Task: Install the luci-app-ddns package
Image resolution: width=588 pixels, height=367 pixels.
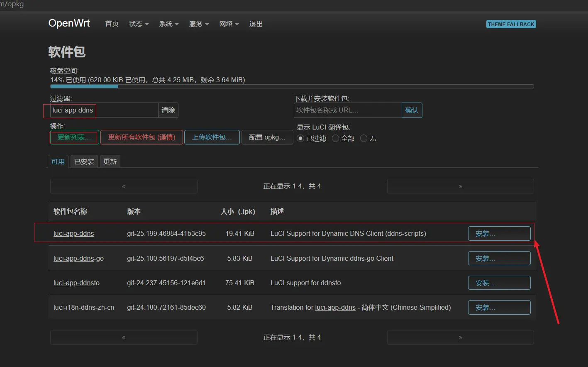Action: [x=499, y=234]
